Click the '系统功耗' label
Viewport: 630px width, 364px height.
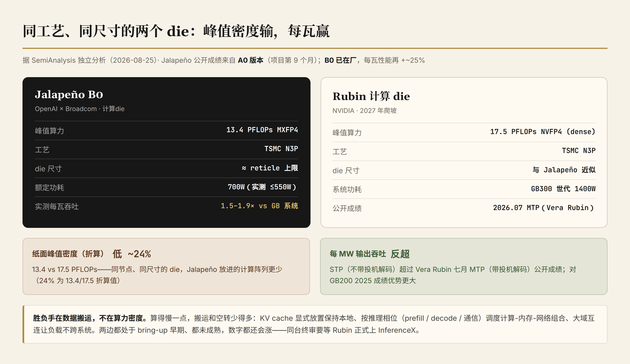pyautogui.click(x=347, y=189)
